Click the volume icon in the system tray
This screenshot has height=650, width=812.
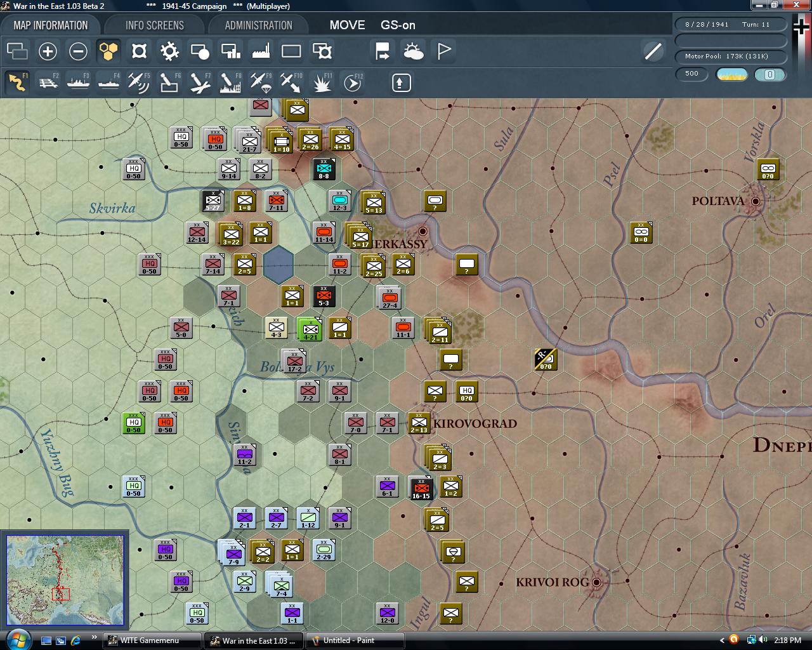(763, 640)
